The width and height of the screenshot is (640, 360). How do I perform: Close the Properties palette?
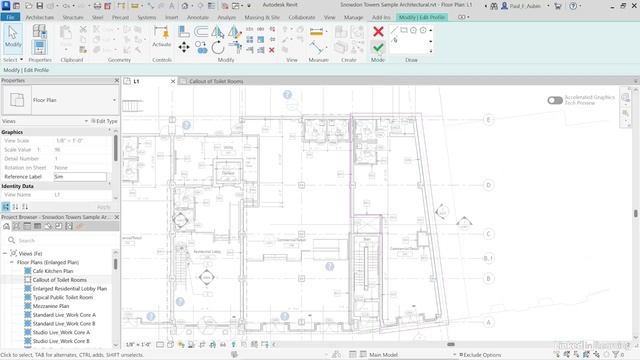coord(116,80)
